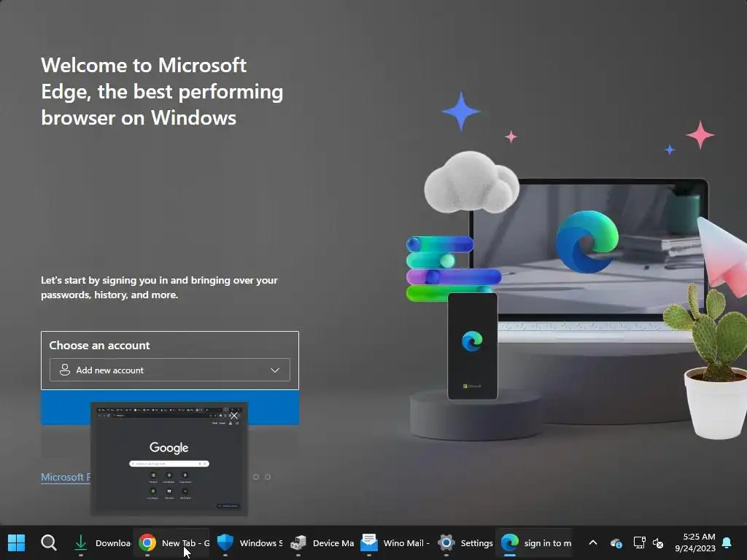Open the network status tray icon
The image size is (747, 560).
click(639, 542)
